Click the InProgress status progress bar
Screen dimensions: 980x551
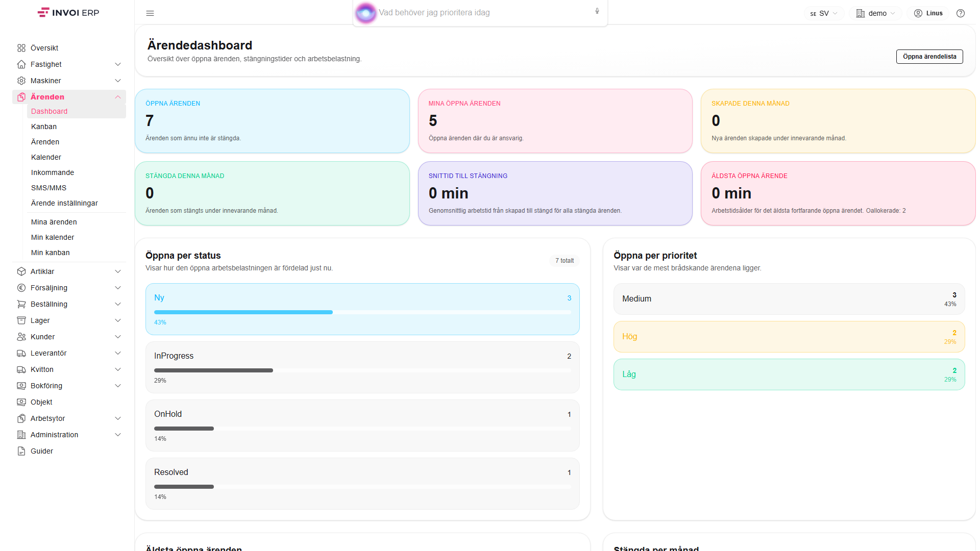tap(362, 370)
